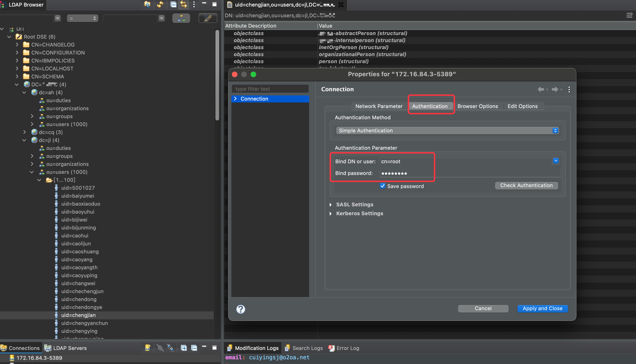Viewport: 636px width, 364px height.
Task: Click the Up folder icon in LDAP Browser toolbar
Action: pyautogui.click(x=147, y=4)
